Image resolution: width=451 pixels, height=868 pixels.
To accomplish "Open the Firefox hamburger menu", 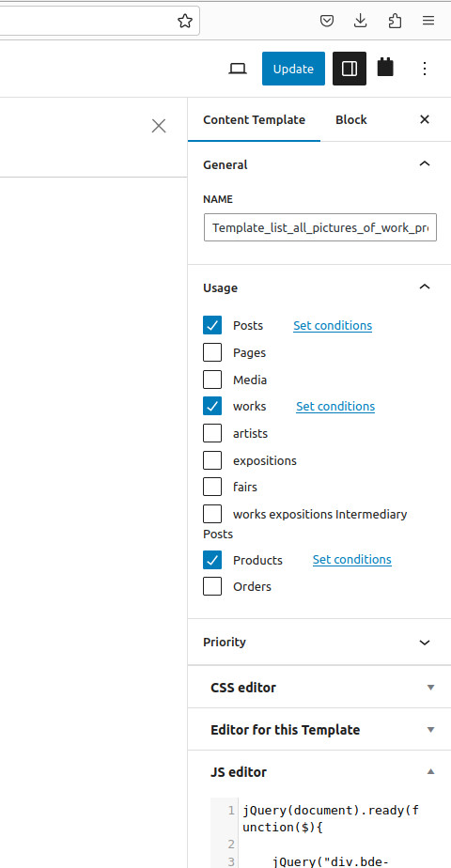I will point(428,21).
